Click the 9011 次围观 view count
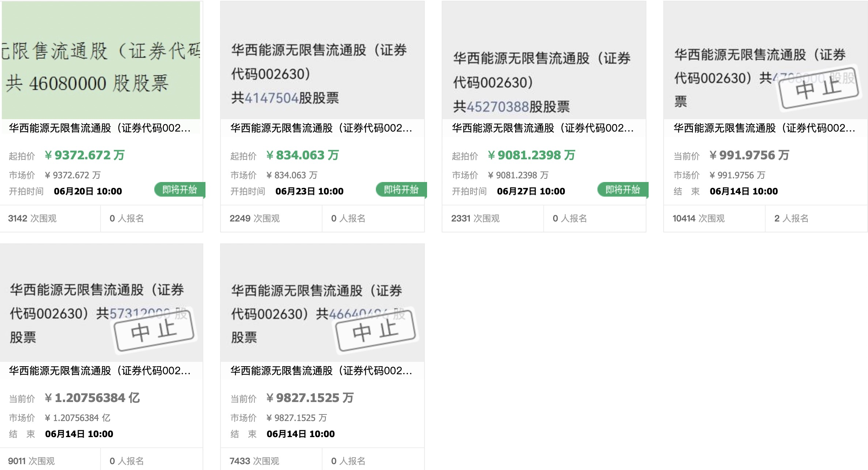Viewport: 868px width, 470px height. coord(31,461)
